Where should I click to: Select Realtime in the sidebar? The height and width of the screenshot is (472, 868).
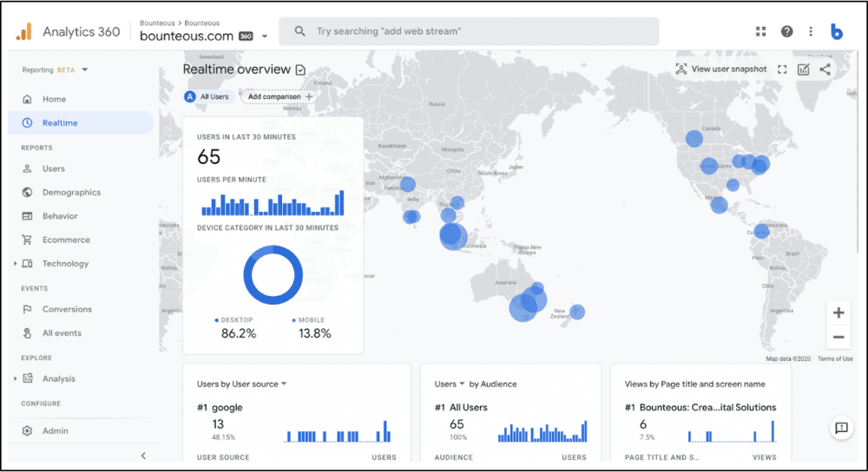coord(81,123)
